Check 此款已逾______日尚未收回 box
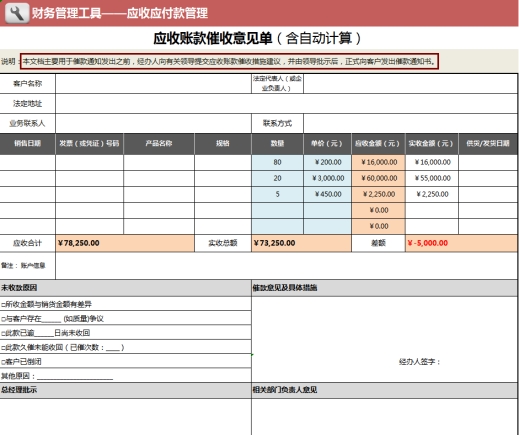 [3, 333]
